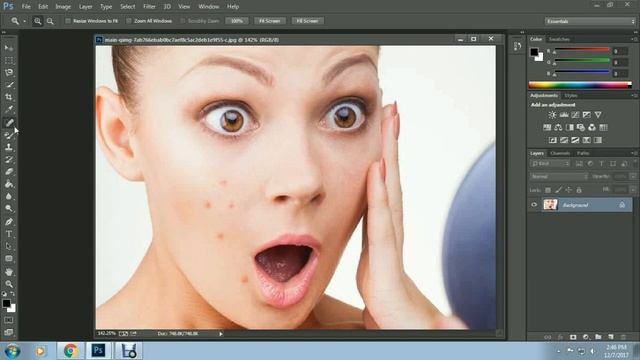Add a Threshold adjustment
This screenshot has width=640, height=360.
575,140
